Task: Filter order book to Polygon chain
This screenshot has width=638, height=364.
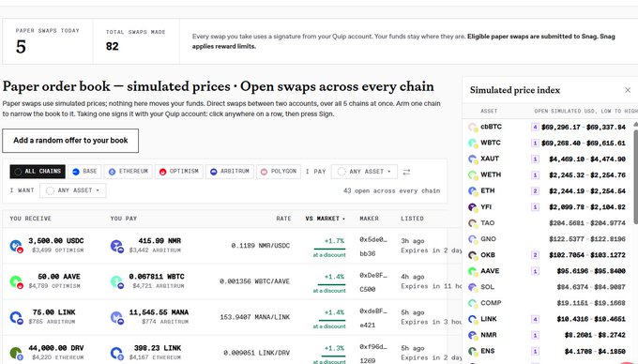Action: coord(279,172)
